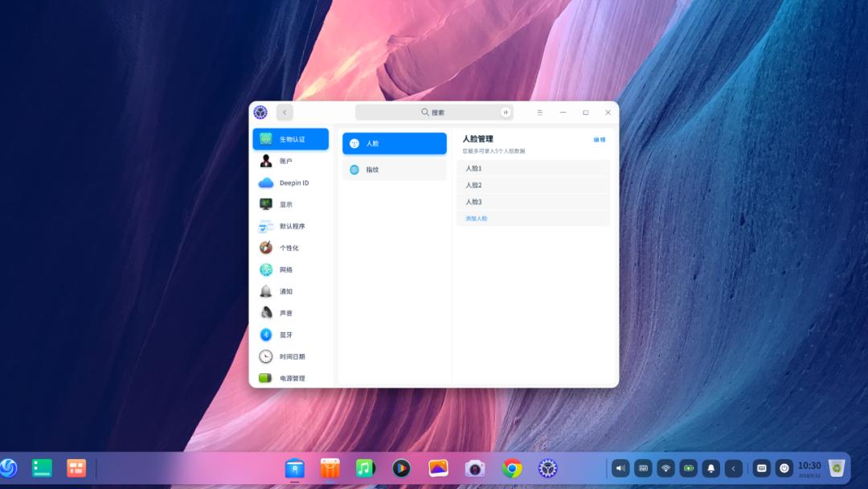The image size is (868, 489).
Task: Select the 人脸 (Face) tab
Action: 394,143
